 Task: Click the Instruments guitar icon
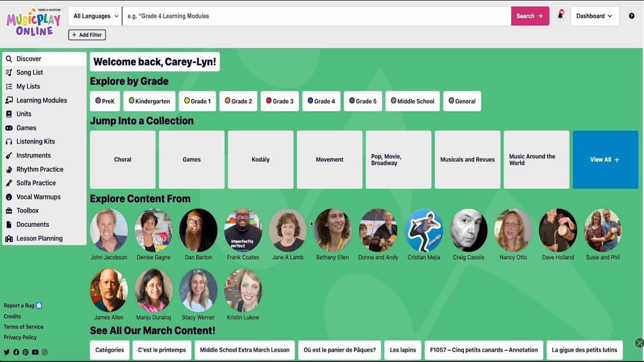(9, 155)
